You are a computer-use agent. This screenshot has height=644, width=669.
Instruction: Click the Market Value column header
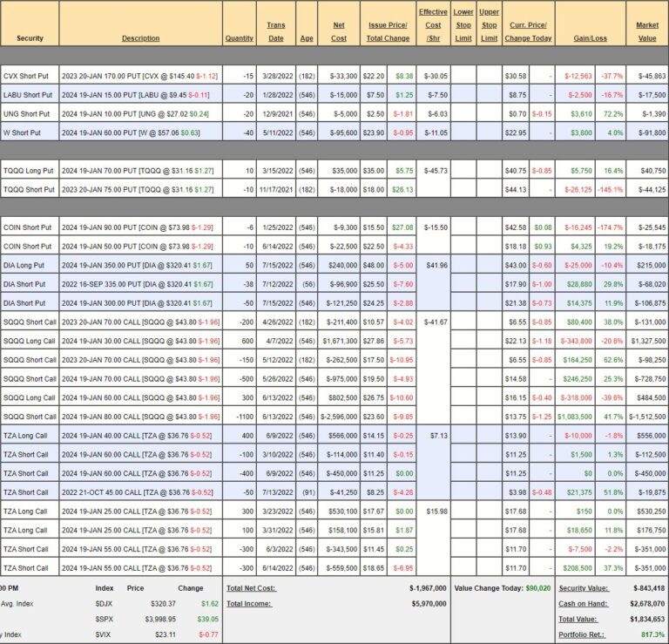point(647,31)
